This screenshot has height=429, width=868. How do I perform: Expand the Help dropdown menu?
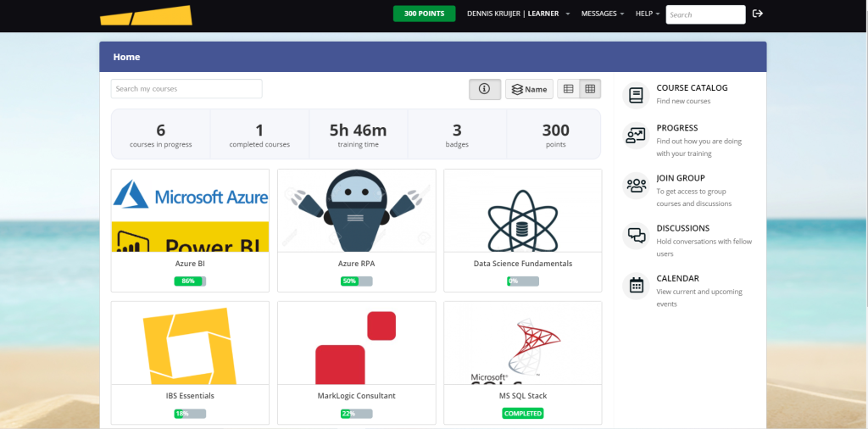coord(648,14)
